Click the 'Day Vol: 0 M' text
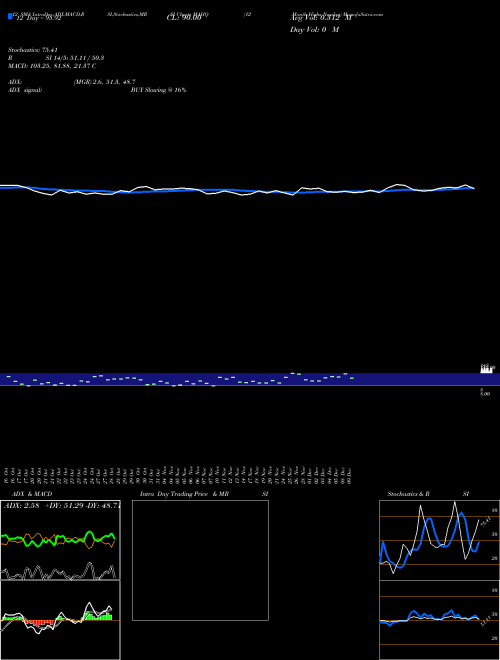 [314, 30]
